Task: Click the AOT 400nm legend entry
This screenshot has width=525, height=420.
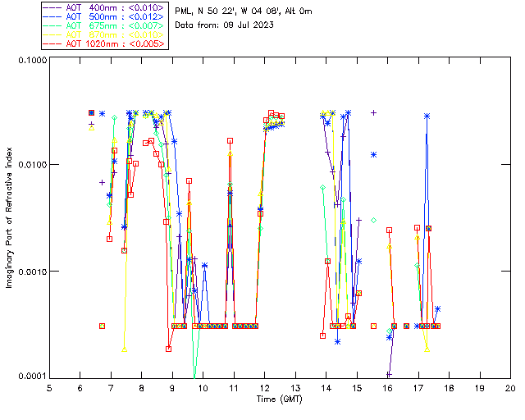Action: point(103,7)
